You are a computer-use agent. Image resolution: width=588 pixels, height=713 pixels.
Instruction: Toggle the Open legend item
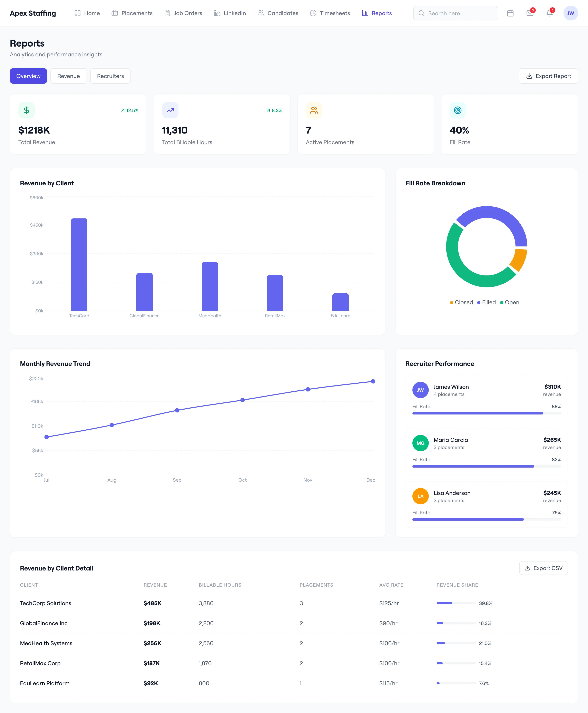tap(509, 302)
